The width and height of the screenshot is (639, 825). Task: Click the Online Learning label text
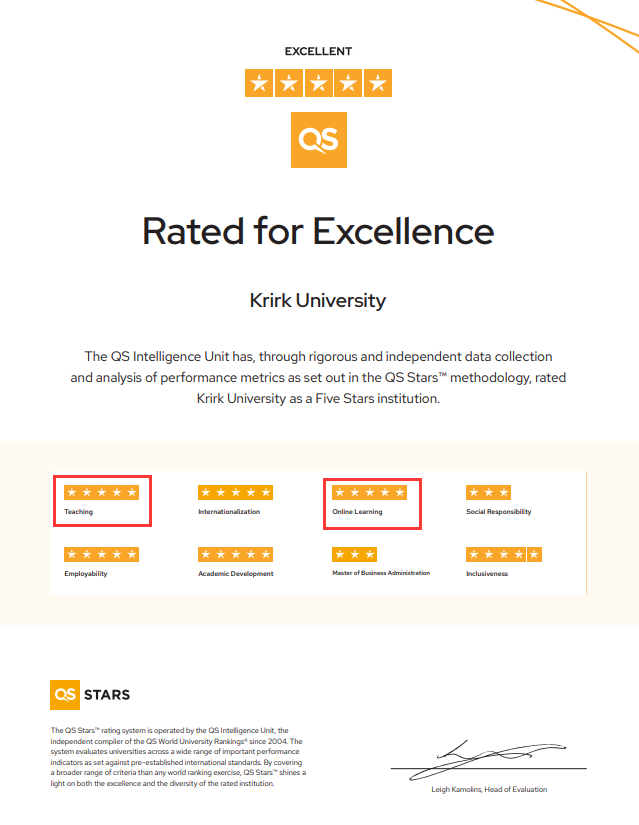coord(357,511)
